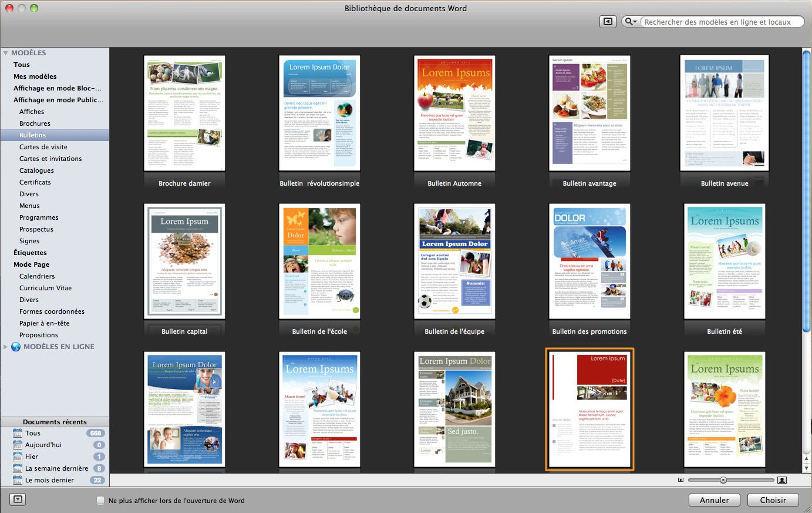This screenshot has height=513, width=812.
Task: Enable 'Ne plus afficher lors de l'ouverture' checkbox
Action: pyautogui.click(x=100, y=501)
